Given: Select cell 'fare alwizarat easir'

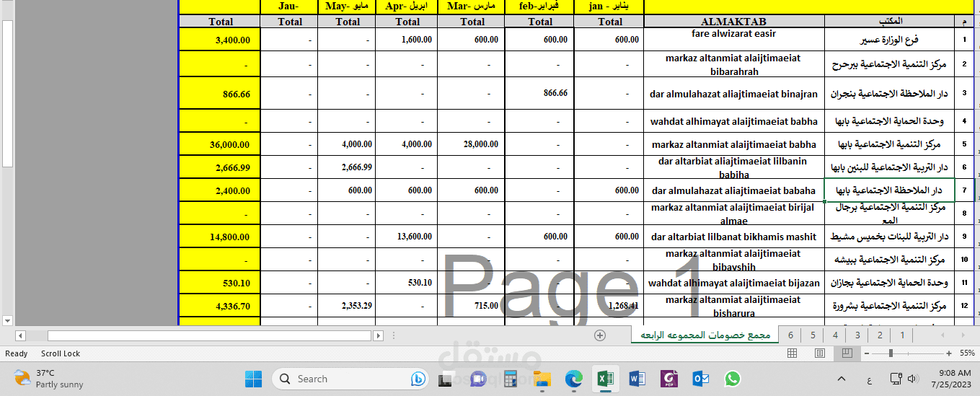Looking at the screenshot, I should coord(733,39).
